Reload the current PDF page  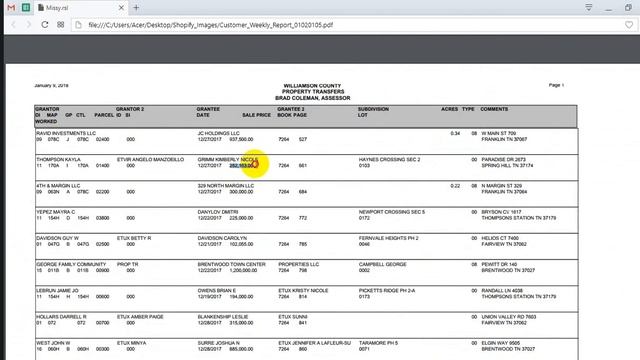45,25
